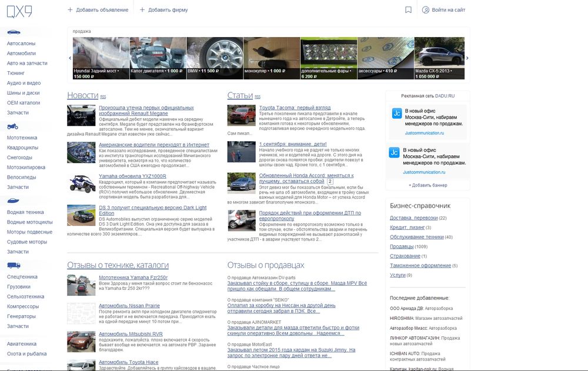Open Автосалоны in the sidebar
The height and width of the screenshot is (371, 588).
tap(21, 44)
